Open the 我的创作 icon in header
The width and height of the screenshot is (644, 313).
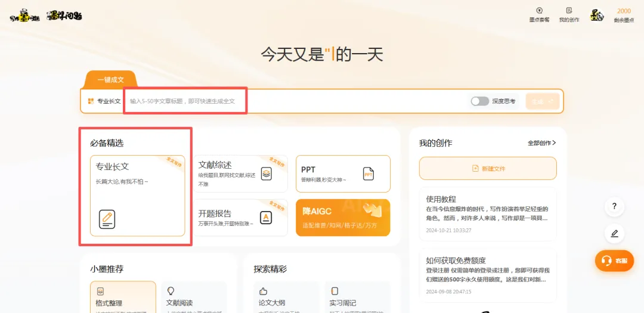[x=569, y=11]
